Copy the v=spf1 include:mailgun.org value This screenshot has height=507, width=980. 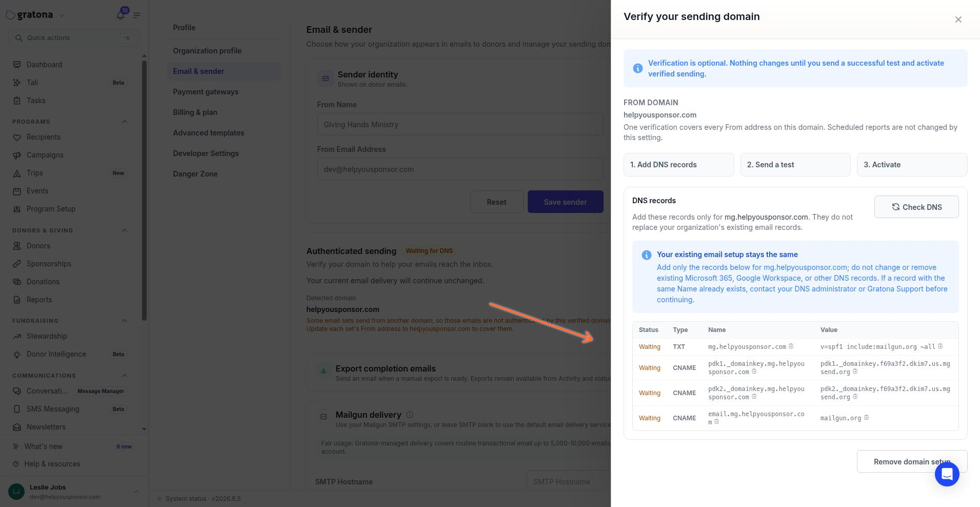(940, 346)
